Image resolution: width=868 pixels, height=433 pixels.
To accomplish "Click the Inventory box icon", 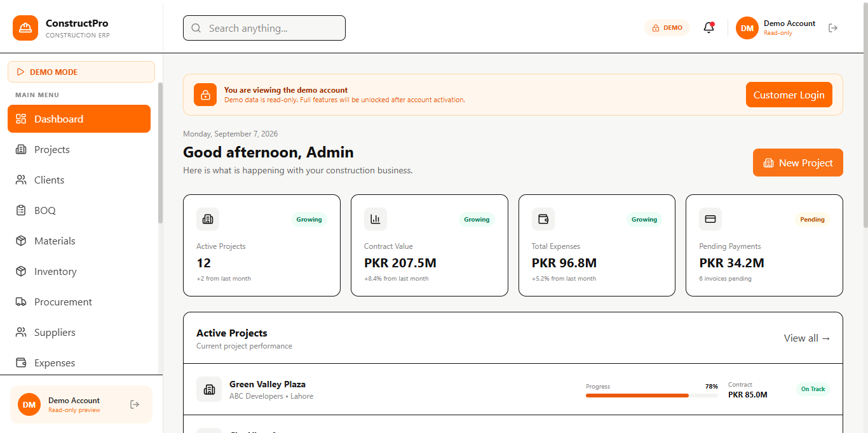I will (21, 271).
